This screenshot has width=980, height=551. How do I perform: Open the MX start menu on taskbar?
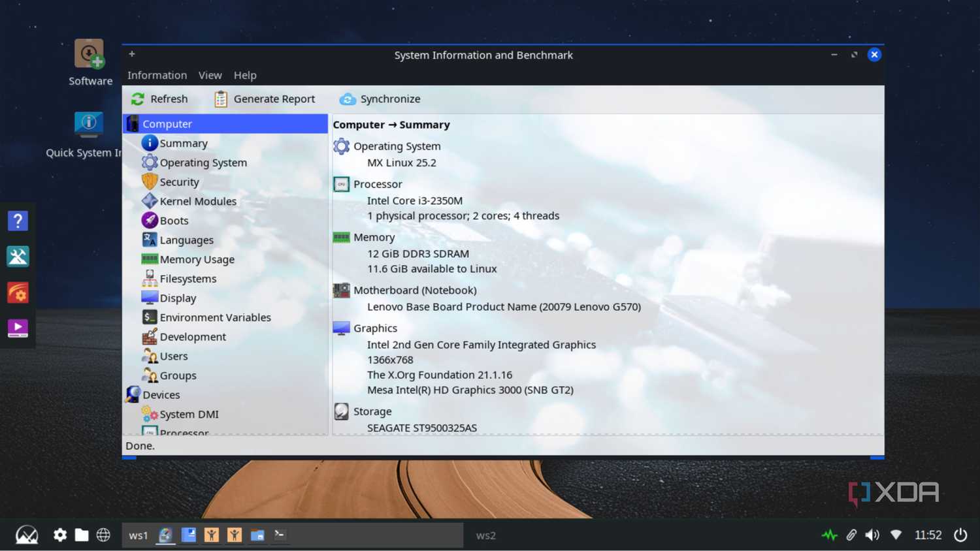27,535
